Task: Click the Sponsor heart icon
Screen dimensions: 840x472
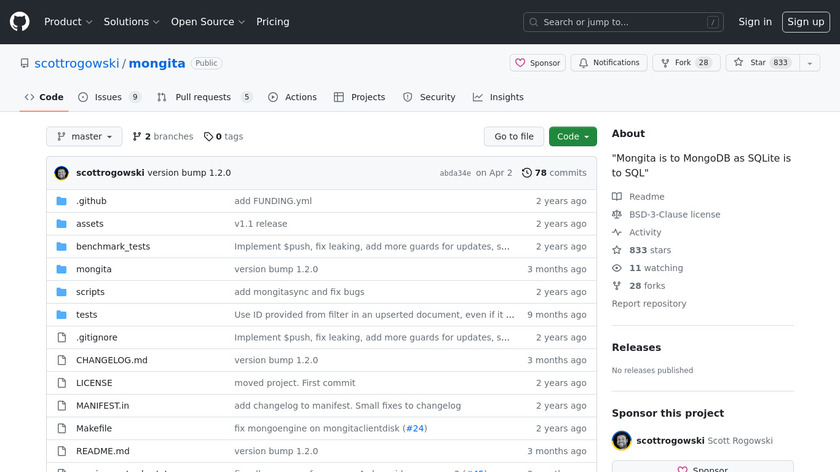Action: [x=520, y=63]
